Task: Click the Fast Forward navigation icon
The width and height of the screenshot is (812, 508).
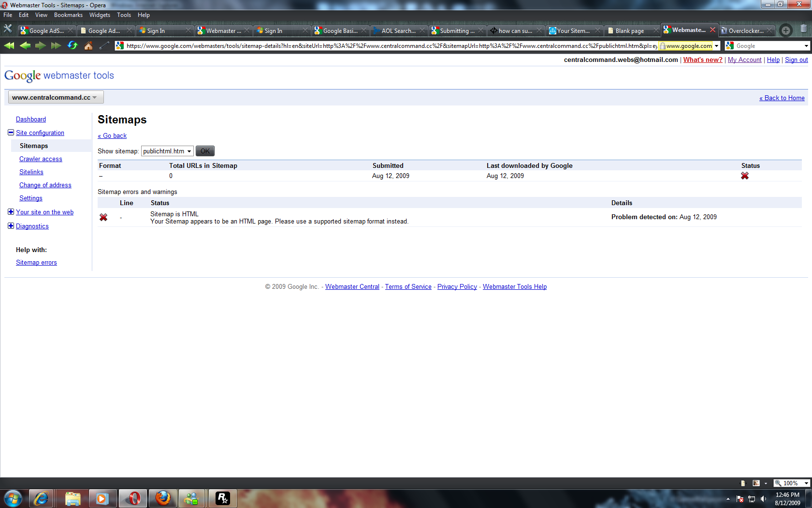Action: [x=56, y=45]
